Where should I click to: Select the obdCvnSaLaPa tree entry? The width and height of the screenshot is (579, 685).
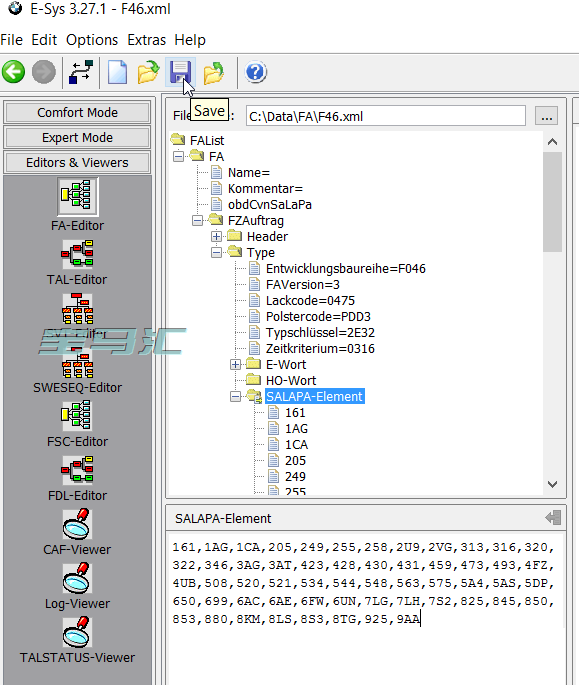270,204
